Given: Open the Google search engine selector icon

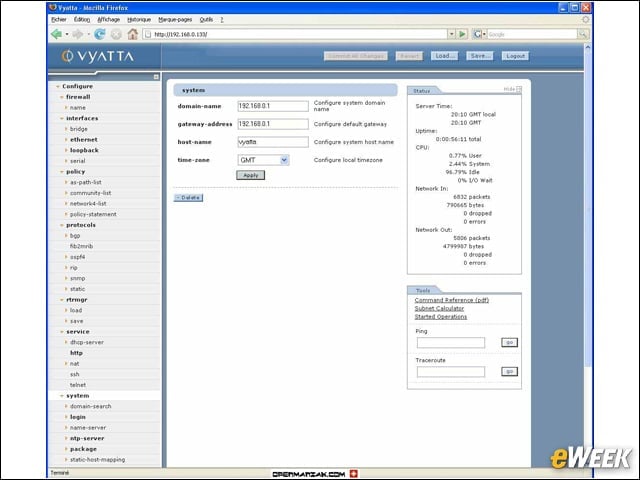Looking at the screenshot, I should (x=479, y=34).
